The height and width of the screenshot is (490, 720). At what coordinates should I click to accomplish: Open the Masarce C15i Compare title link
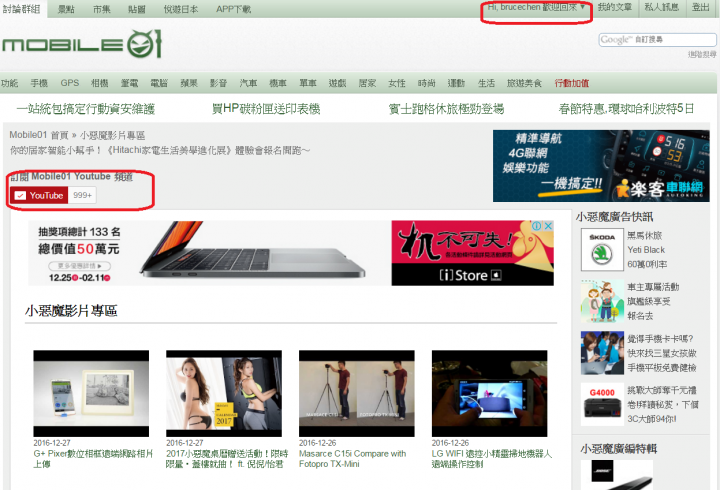(352, 459)
